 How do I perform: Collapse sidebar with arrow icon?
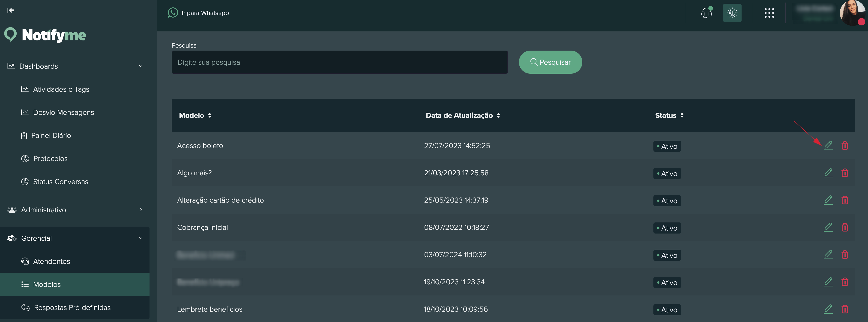click(x=11, y=10)
